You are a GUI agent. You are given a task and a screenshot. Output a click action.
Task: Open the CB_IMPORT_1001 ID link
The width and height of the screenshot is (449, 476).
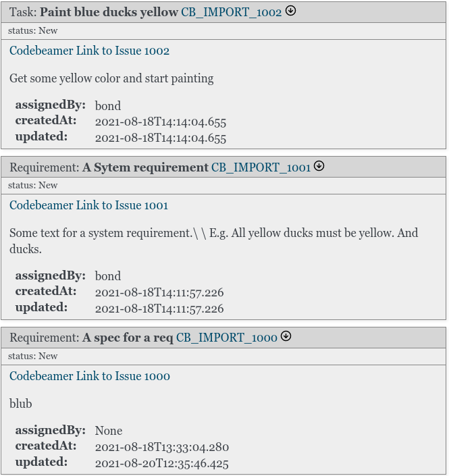pos(261,167)
